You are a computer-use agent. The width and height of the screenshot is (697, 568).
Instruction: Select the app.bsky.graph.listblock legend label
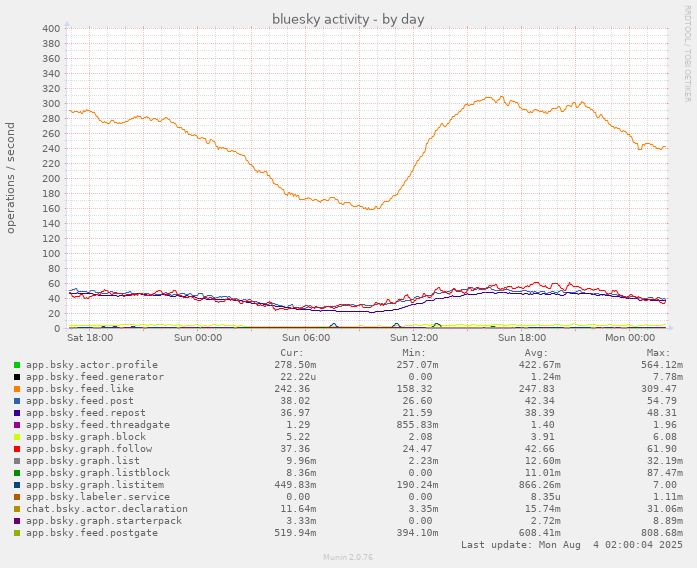pos(98,473)
